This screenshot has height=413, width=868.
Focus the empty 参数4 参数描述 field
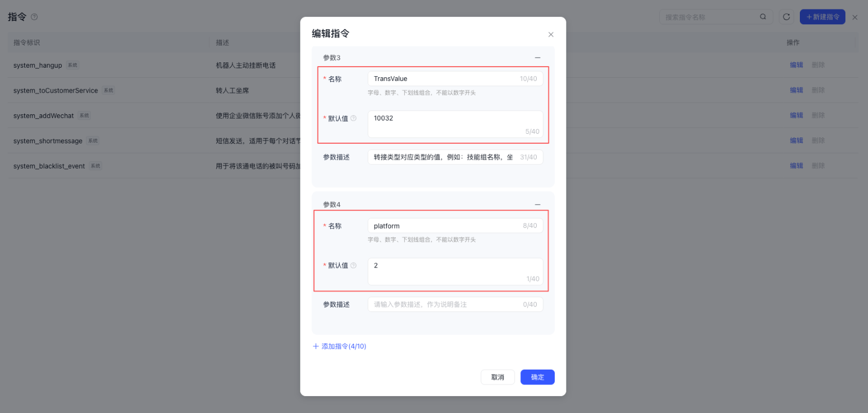tap(455, 305)
